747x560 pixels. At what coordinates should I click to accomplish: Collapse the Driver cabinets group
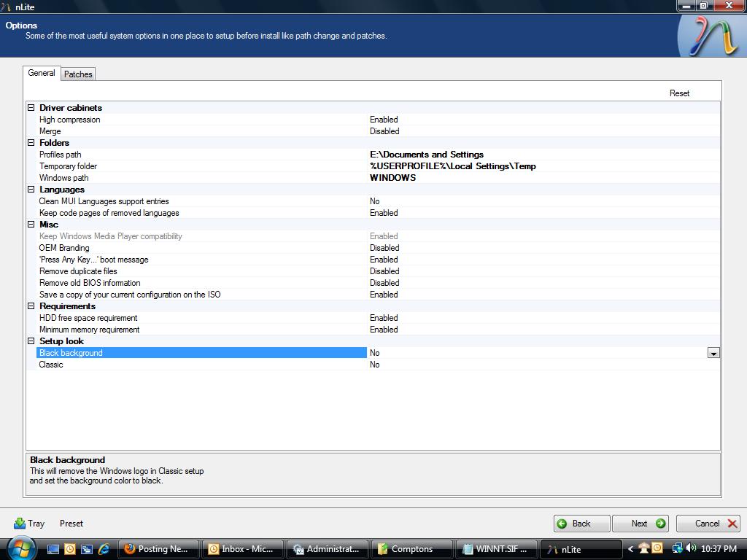tap(31, 108)
